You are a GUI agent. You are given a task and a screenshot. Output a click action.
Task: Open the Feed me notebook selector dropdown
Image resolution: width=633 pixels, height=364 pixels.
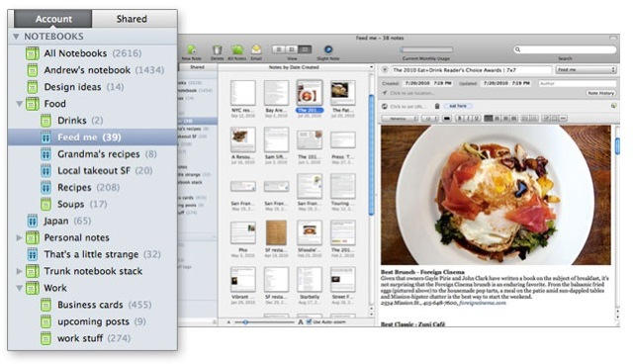pyautogui.click(x=586, y=70)
